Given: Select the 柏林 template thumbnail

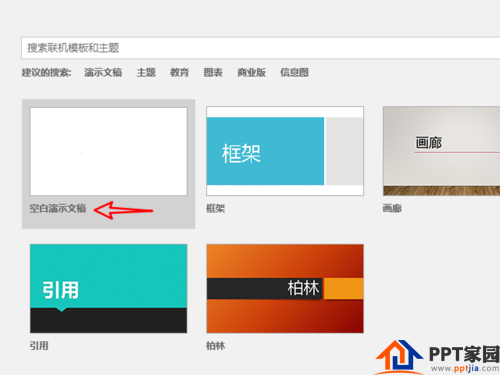Looking at the screenshot, I should [x=285, y=289].
